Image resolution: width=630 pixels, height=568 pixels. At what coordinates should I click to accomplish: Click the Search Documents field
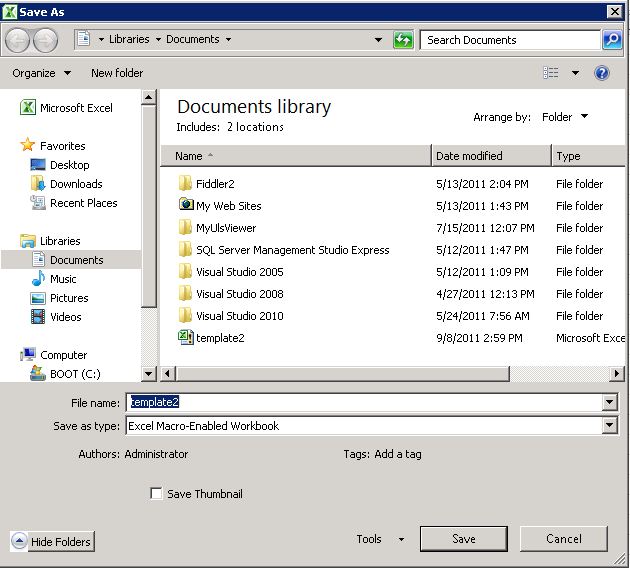point(509,40)
